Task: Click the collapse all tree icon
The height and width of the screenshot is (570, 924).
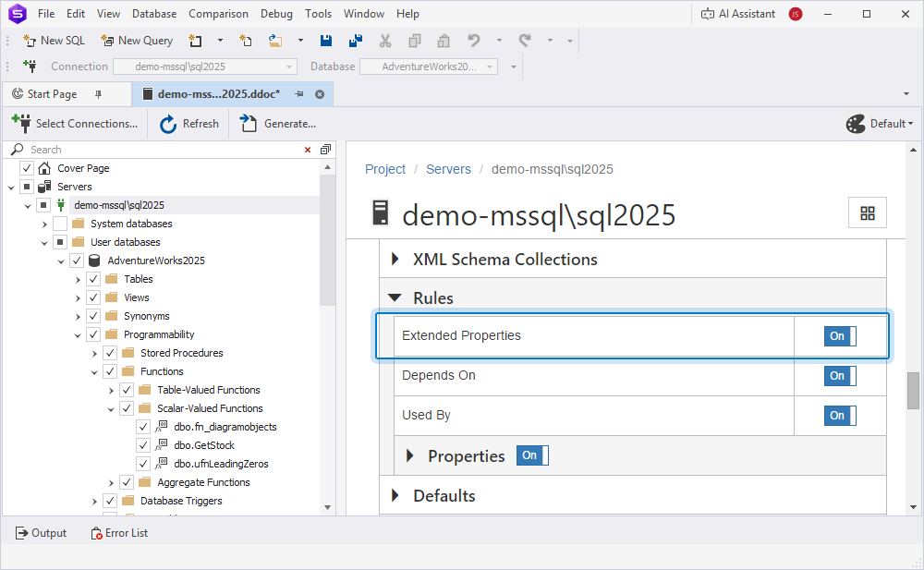Action: coord(325,149)
